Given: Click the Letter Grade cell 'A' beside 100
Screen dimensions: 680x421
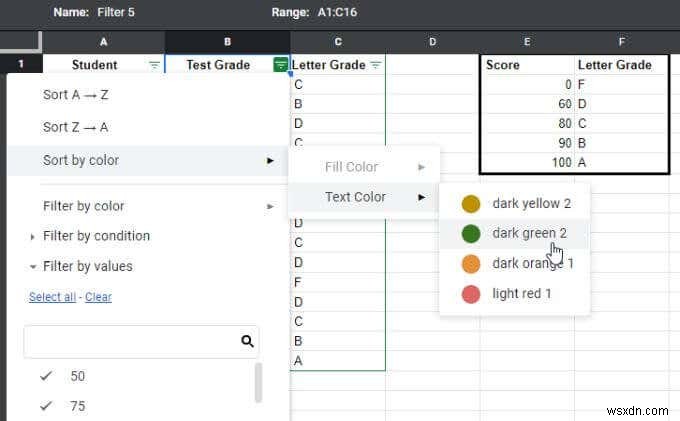Looking at the screenshot, I should [621, 163].
